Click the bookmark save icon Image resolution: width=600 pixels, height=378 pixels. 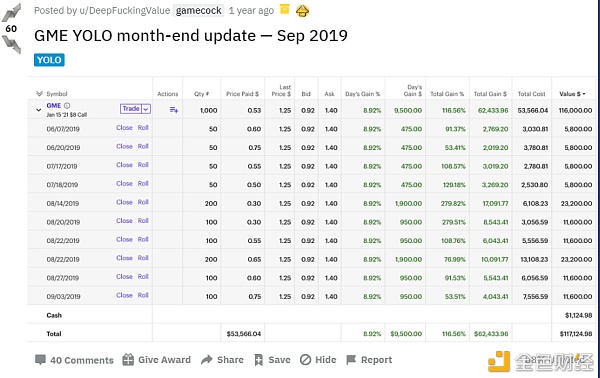259,360
